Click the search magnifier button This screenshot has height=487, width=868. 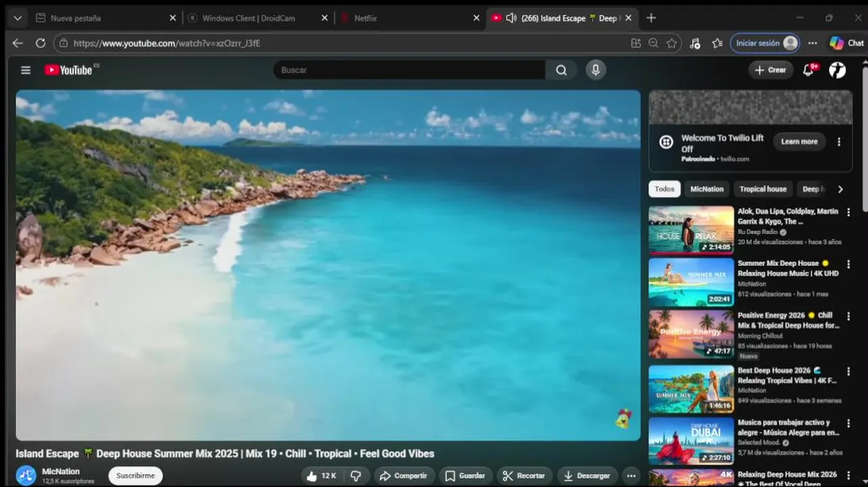click(561, 70)
